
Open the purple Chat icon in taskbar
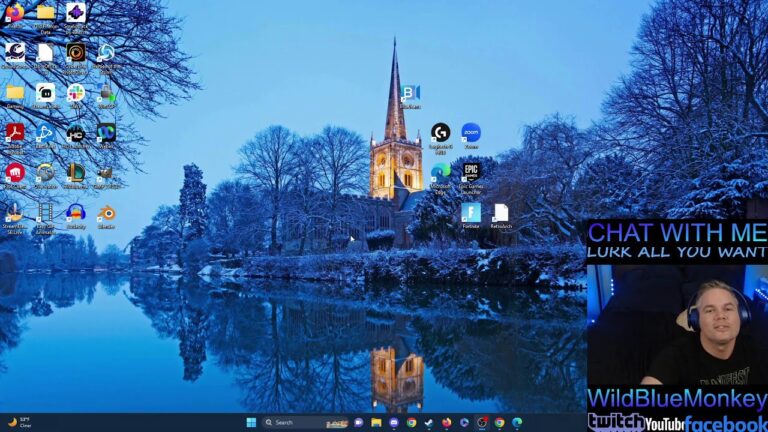[359, 422]
